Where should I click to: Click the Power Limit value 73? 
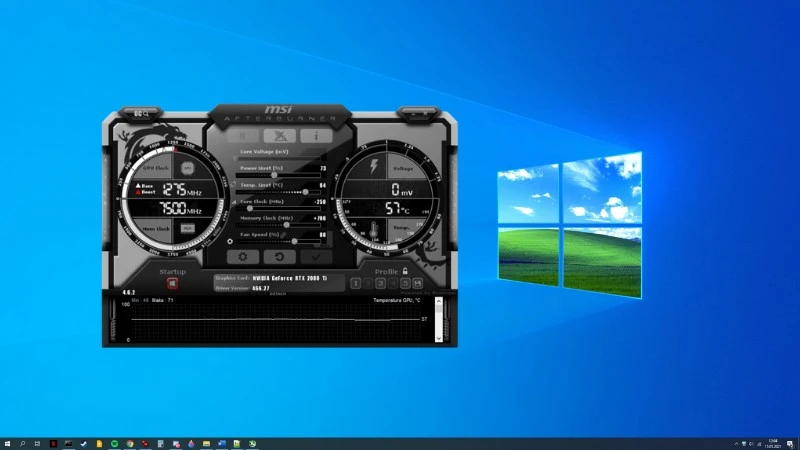point(323,168)
